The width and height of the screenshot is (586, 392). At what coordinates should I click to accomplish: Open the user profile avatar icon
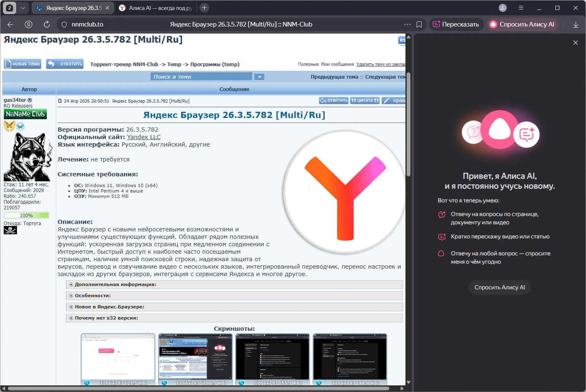tap(503, 7)
